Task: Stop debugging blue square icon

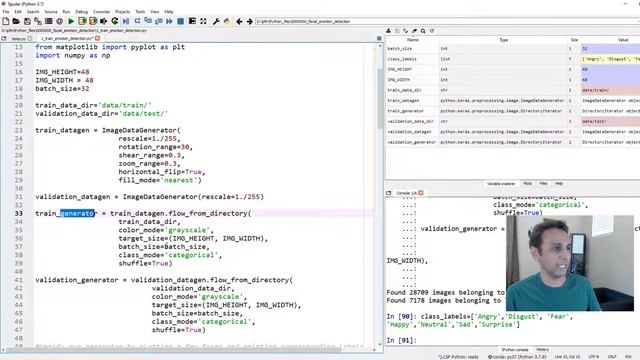Action: tap(180, 21)
